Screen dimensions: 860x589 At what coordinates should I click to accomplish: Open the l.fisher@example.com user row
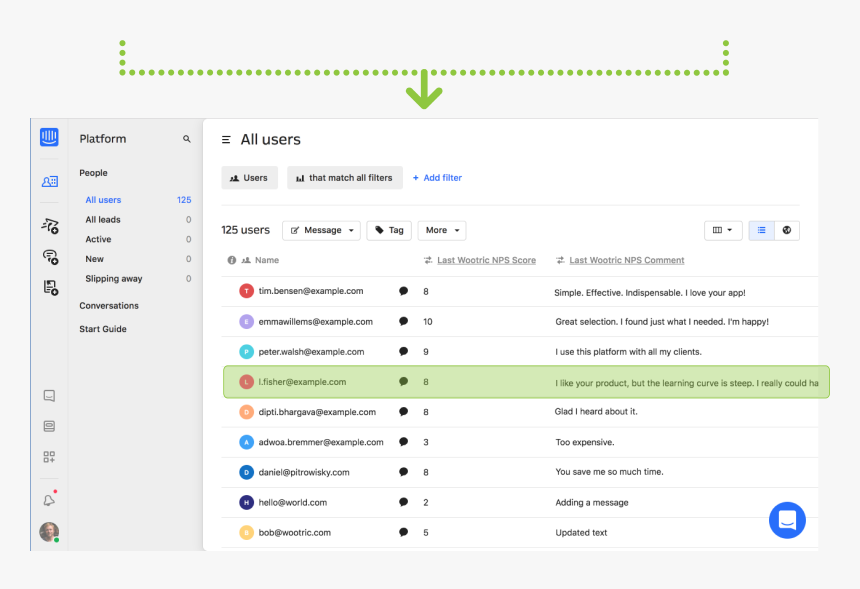[x=302, y=382]
